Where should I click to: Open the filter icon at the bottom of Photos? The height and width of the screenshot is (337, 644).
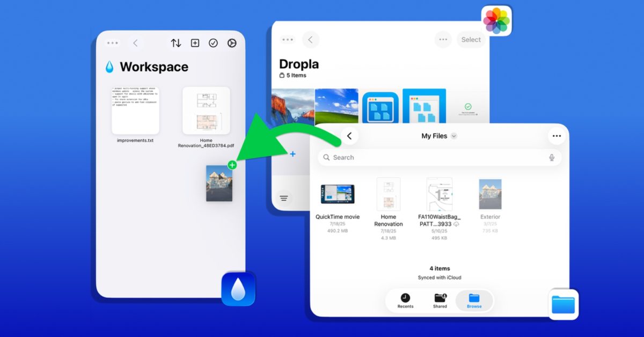tap(283, 197)
